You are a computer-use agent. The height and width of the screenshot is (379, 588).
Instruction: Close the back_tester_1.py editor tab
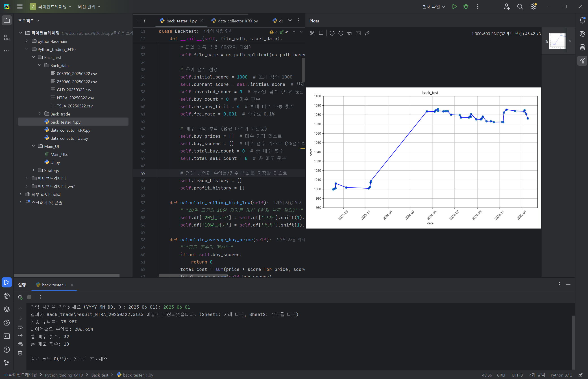(202, 21)
